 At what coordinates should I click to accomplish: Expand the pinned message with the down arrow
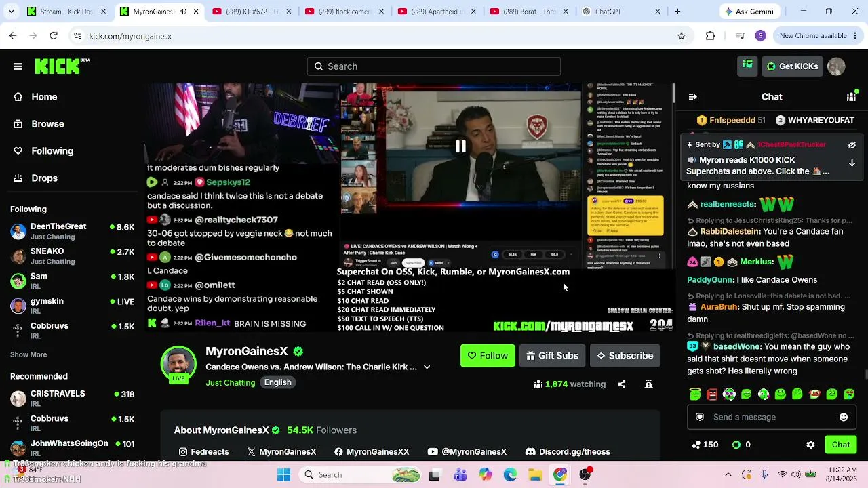tap(852, 163)
